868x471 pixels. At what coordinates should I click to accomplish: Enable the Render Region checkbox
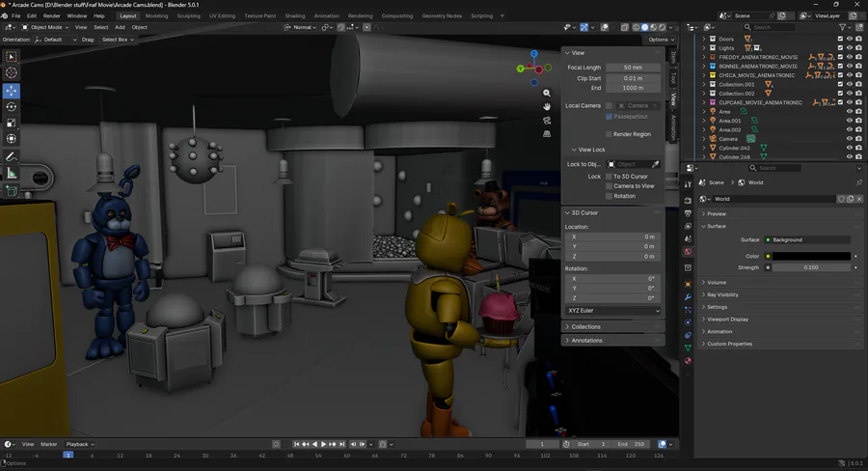pyautogui.click(x=609, y=134)
